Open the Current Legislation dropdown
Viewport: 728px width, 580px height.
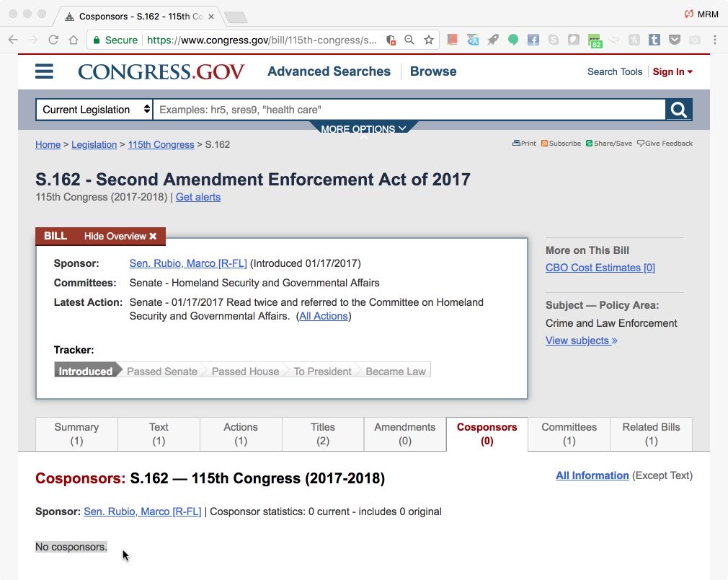(94, 110)
